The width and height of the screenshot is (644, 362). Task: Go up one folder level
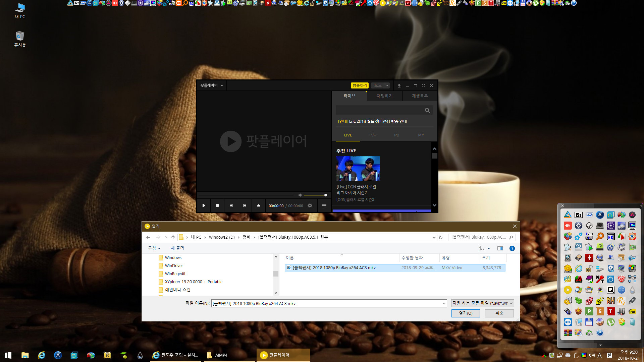coord(173,237)
